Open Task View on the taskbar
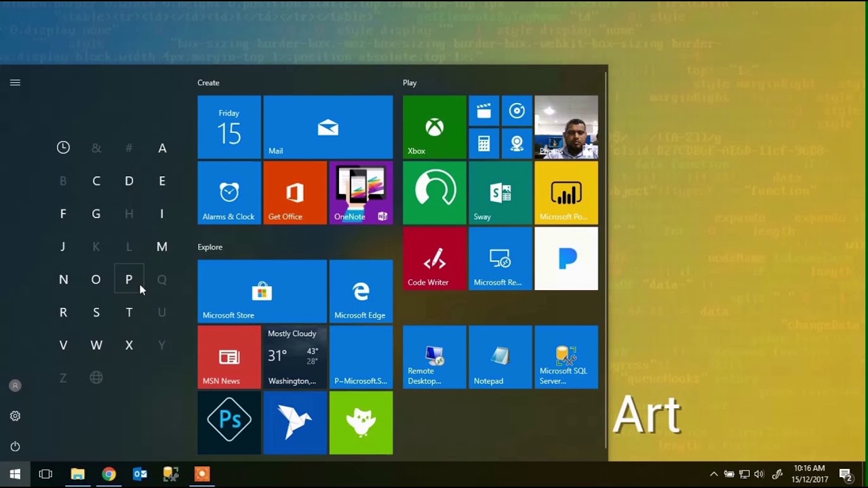Screen dimensions: 868x488 coord(45,474)
